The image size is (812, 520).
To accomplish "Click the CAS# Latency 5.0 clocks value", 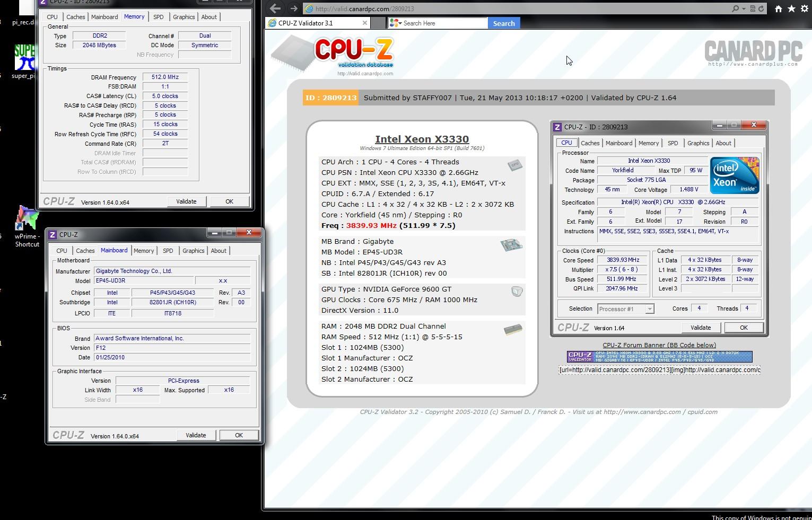I will click(x=165, y=96).
